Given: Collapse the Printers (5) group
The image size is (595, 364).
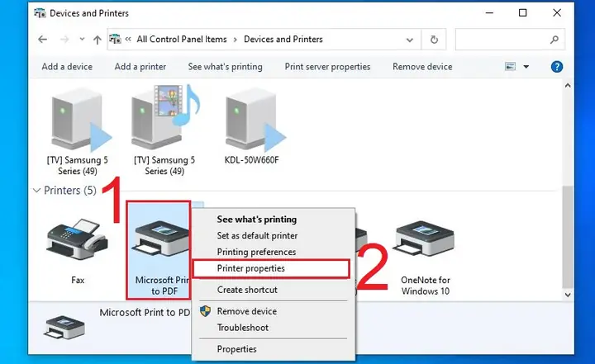Looking at the screenshot, I should (37, 191).
